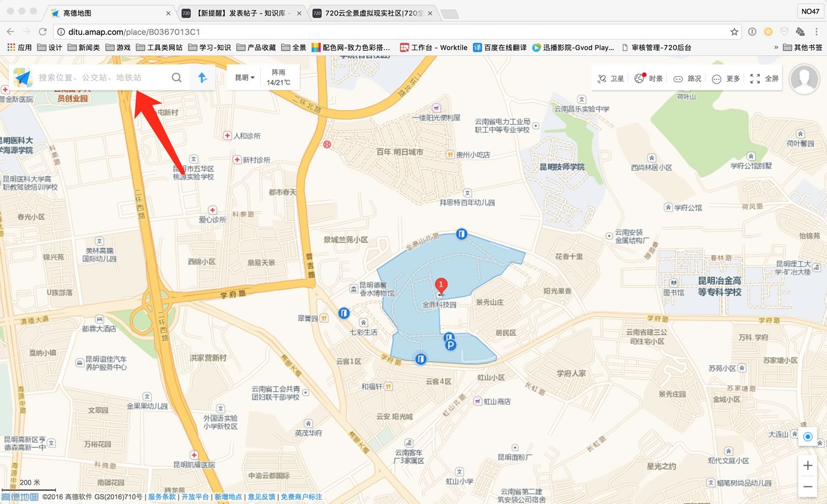This screenshot has height=504, width=827.
Task: Open the route directions arrow icon
Action: [202, 78]
